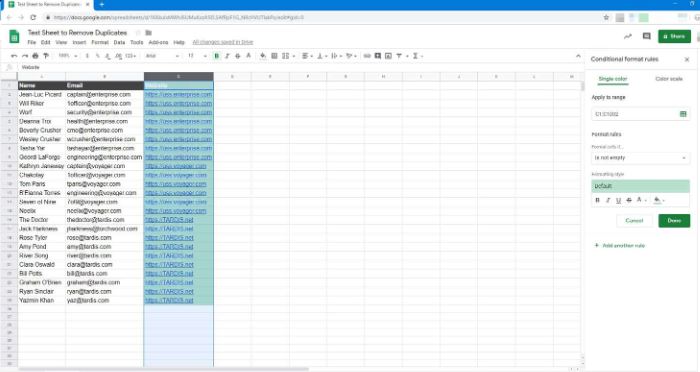Open horizontal align options
The width and height of the screenshot is (700, 372).
(307, 56)
